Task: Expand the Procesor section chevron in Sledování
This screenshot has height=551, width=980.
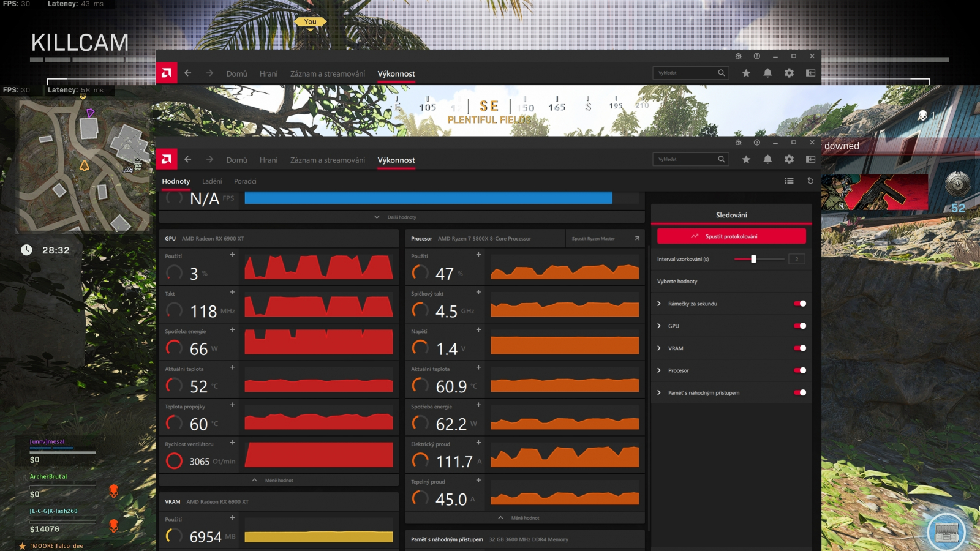Action: 659,370
